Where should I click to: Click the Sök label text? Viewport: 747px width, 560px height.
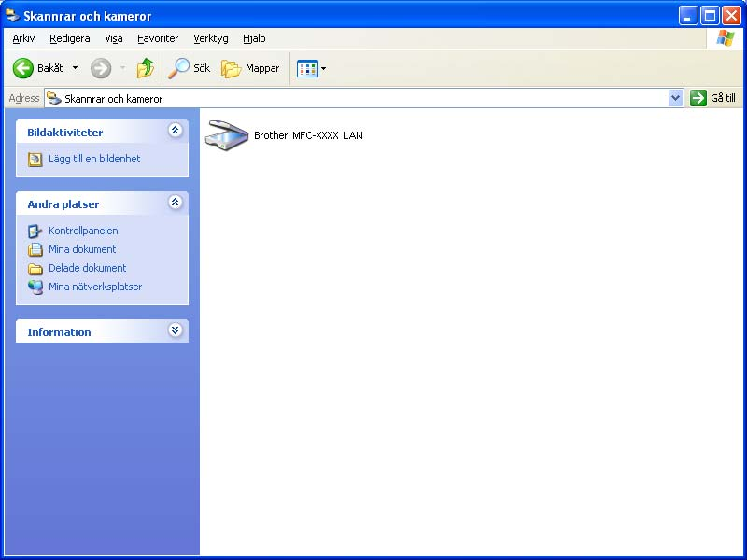(x=202, y=68)
